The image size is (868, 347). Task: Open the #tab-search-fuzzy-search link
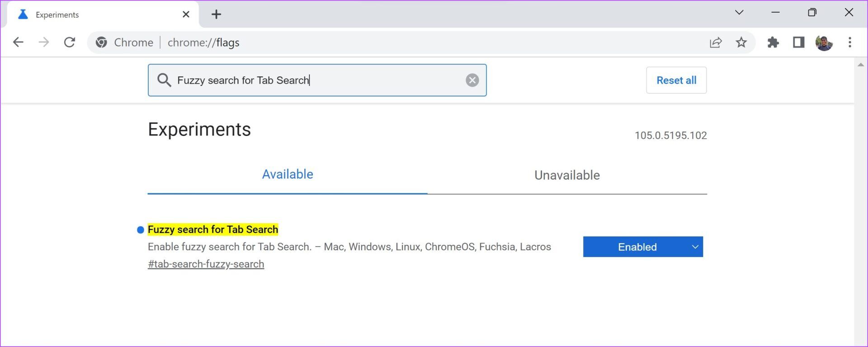coord(206,264)
